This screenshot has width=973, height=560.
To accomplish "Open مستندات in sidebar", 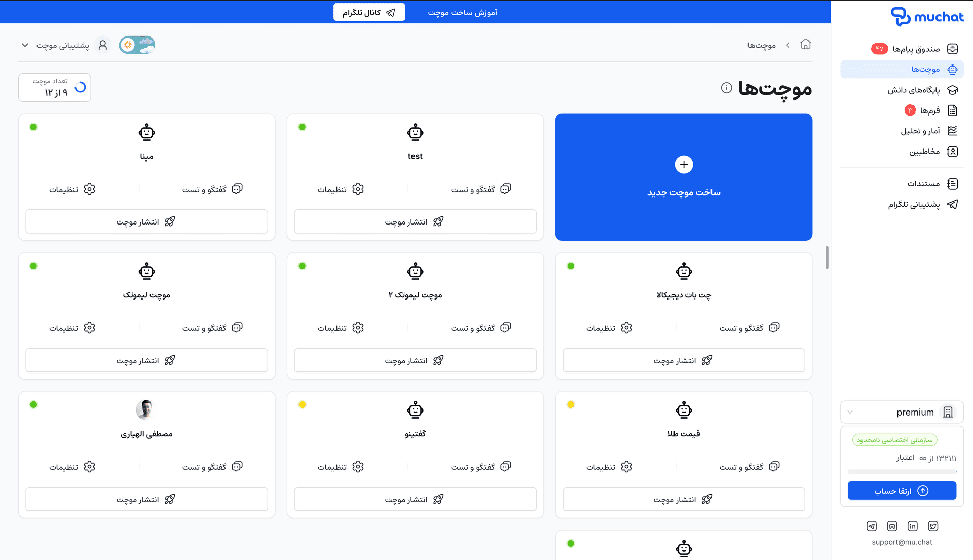I will (902, 183).
